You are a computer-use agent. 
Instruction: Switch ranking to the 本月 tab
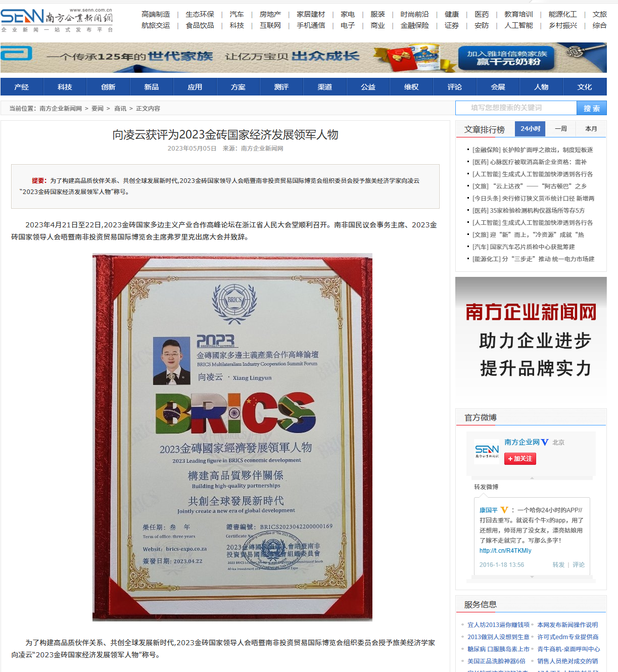click(x=591, y=129)
